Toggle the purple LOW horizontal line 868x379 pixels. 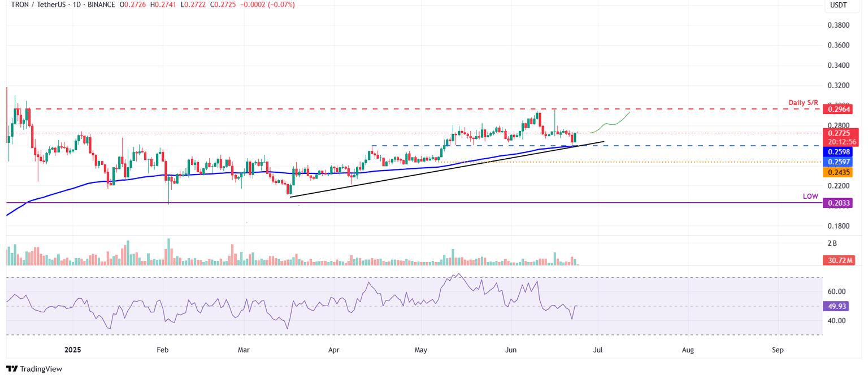[339, 202]
